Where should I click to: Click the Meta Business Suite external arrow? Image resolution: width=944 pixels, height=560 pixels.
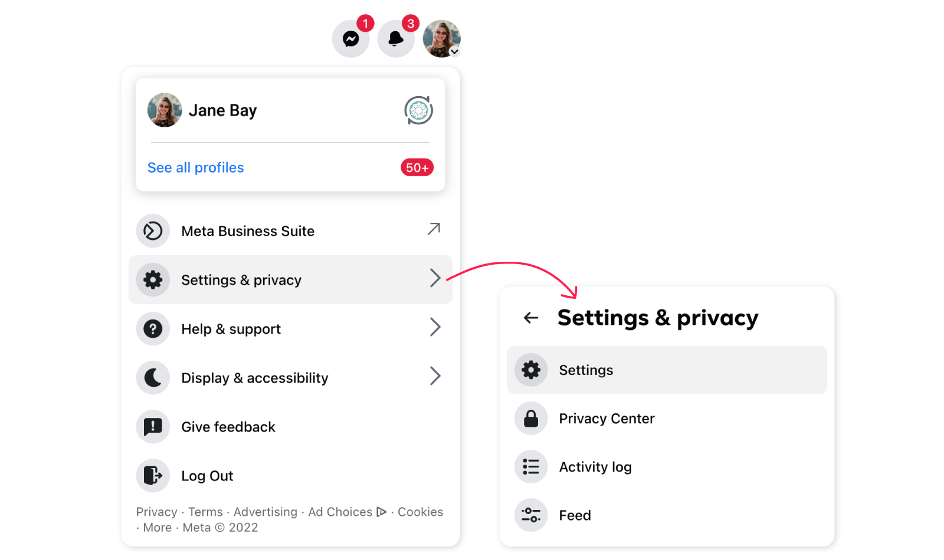(x=434, y=229)
